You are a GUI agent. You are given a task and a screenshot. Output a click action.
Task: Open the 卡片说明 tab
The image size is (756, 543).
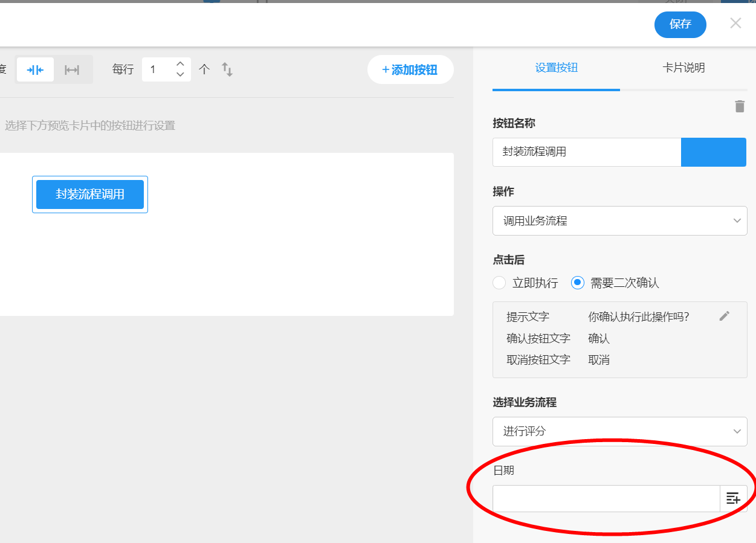coord(683,68)
